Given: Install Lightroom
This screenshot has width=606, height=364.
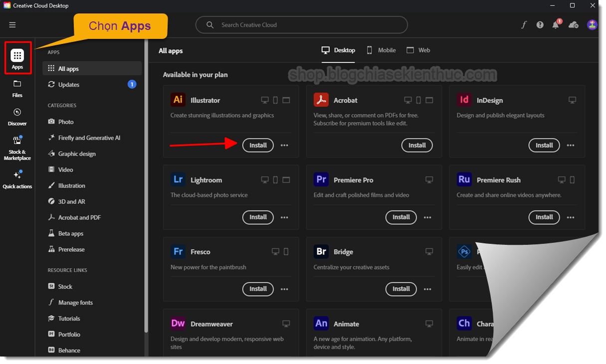Looking at the screenshot, I should [258, 217].
